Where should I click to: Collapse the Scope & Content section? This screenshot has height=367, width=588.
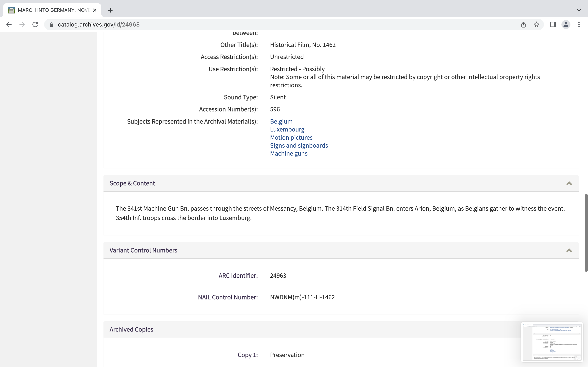[x=569, y=183]
